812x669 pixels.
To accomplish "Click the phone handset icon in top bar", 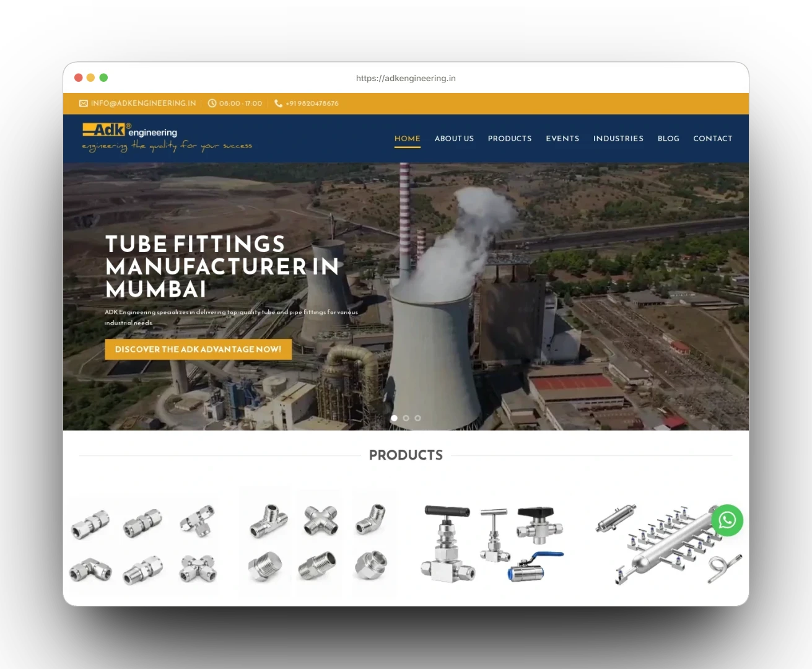I will [x=278, y=103].
